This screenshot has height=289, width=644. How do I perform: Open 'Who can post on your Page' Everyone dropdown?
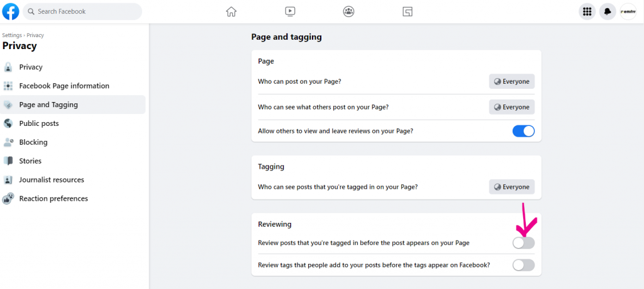pyautogui.click(x=512, y=81)
